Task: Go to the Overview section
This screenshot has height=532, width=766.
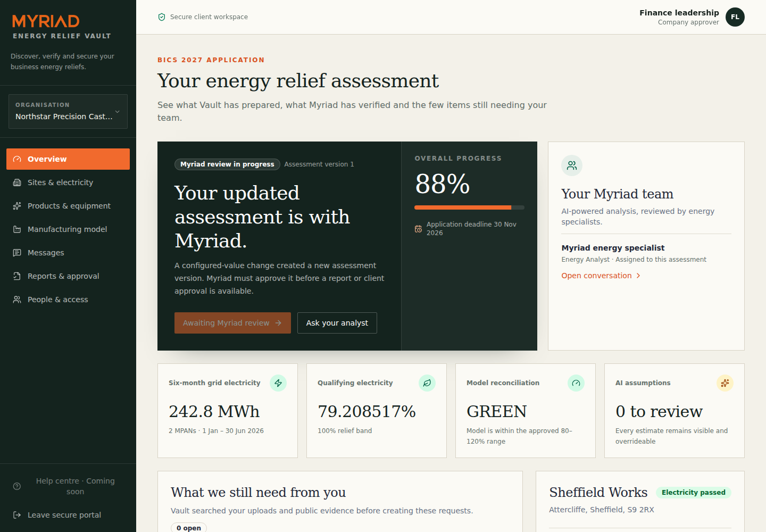Action: 68,159
